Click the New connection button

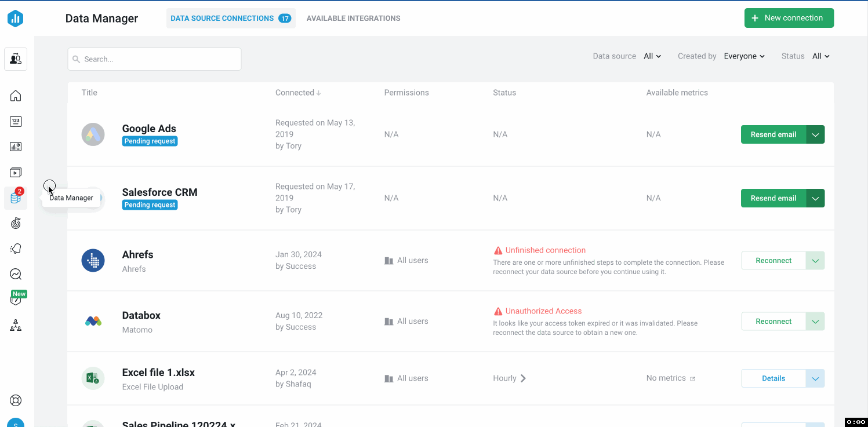click(789, 18)
